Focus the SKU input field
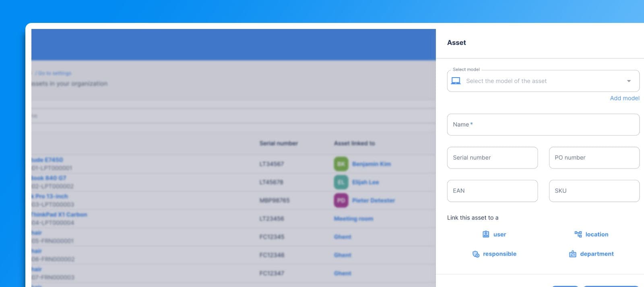Image resolution: width=644 pixels, height=287 pixels. coord(594,191)
